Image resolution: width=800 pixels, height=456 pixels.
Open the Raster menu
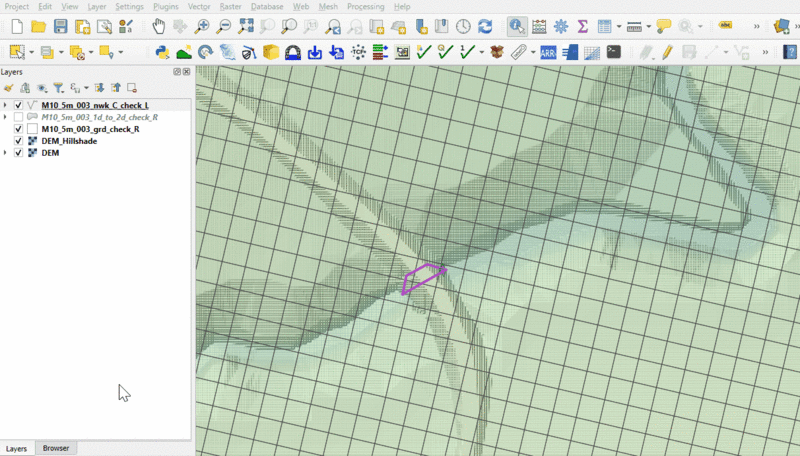coord(231,6)
